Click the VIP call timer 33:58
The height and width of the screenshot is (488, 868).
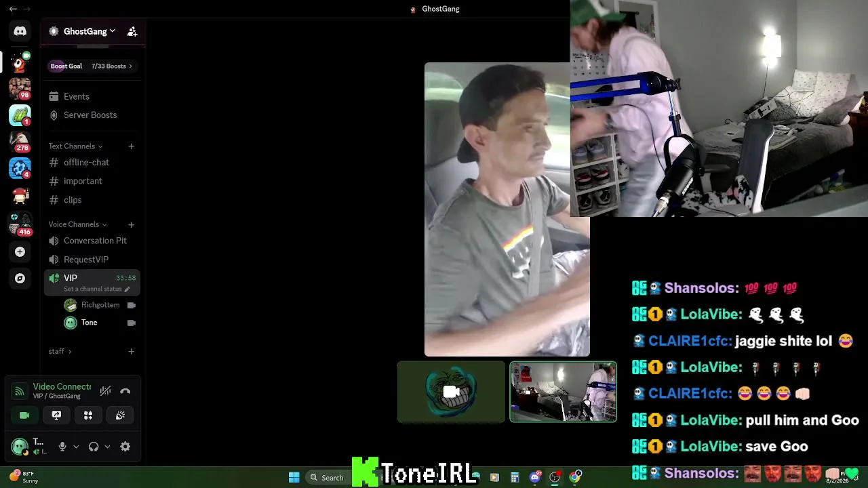(x=125, y=278)
